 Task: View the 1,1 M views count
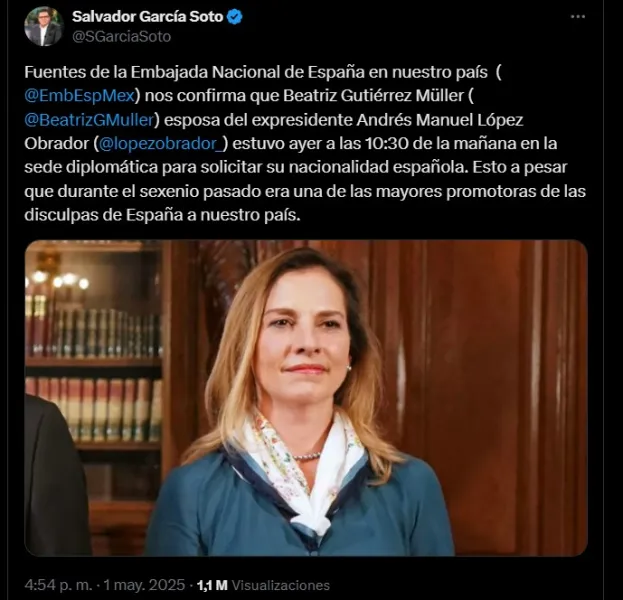pyautogui.click(x=212, y=585)
